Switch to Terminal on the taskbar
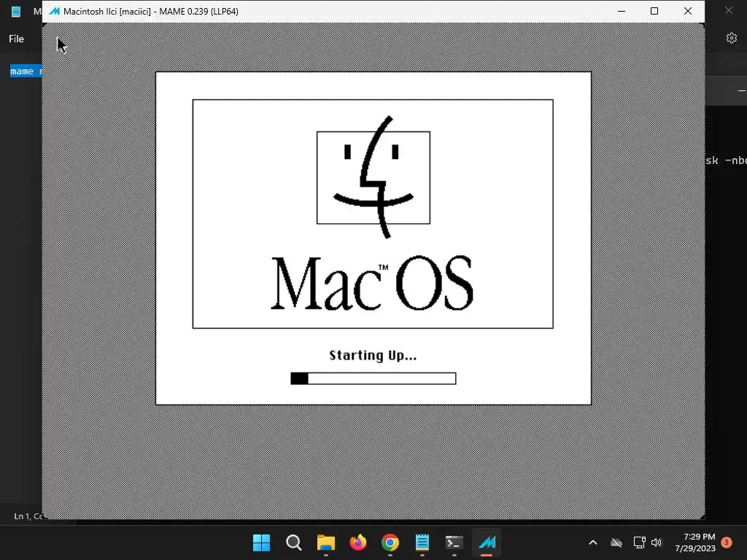 click(x=454, y=542)
